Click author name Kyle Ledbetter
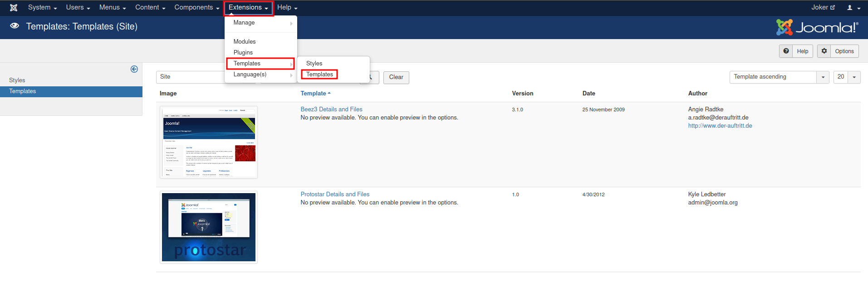This screenshot has height=284, width=868. [x=706, y=194]
